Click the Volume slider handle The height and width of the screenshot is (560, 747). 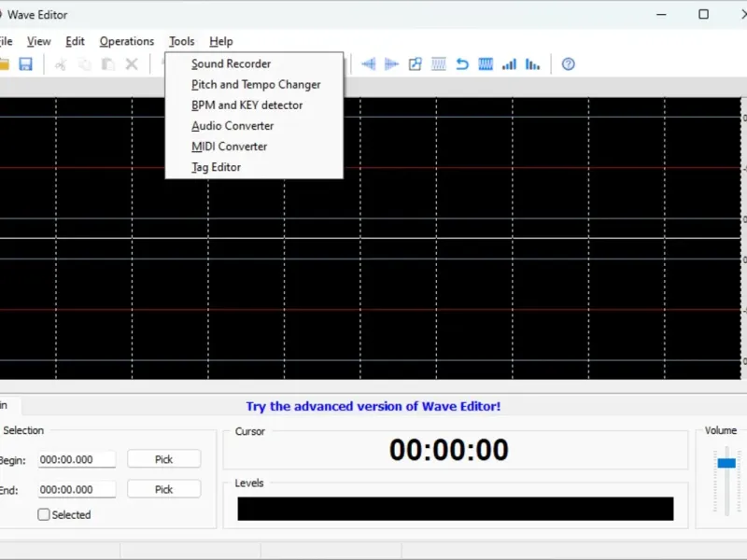pyautogui.click(x=726, y=463)
